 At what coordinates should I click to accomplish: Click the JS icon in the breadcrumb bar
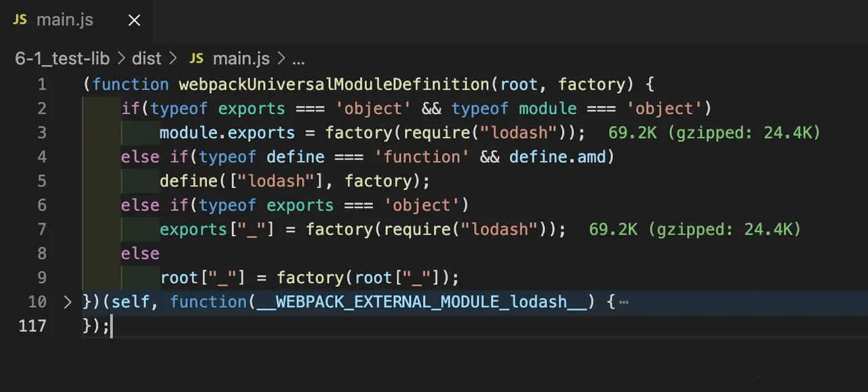coord(196,59)
